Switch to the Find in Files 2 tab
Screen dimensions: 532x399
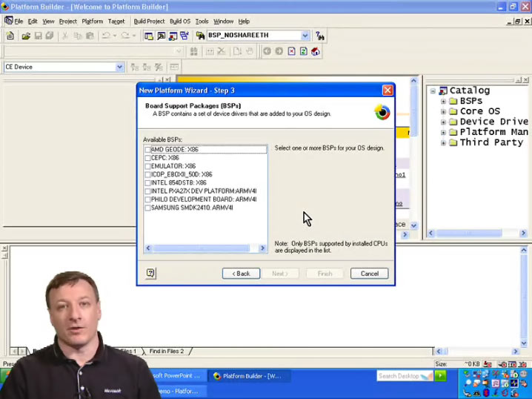(x=166, y=351)
